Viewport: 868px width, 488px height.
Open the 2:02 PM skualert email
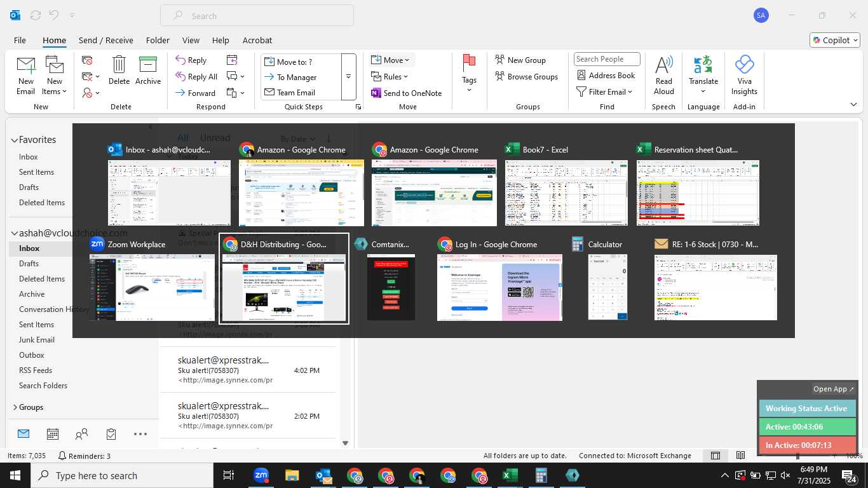(x=249, y=416)
